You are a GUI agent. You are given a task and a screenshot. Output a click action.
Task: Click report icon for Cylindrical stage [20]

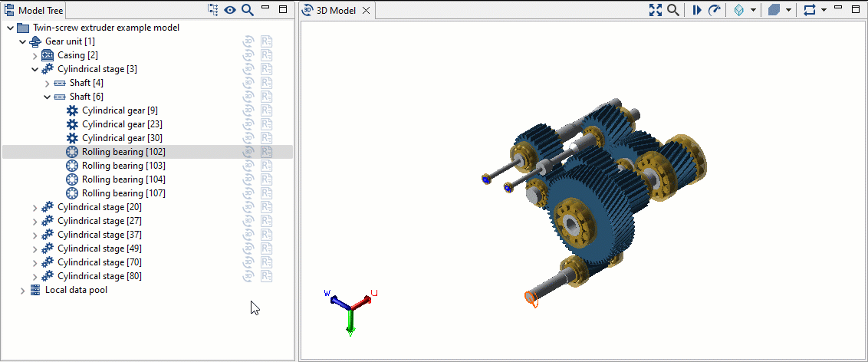point(267,208)
